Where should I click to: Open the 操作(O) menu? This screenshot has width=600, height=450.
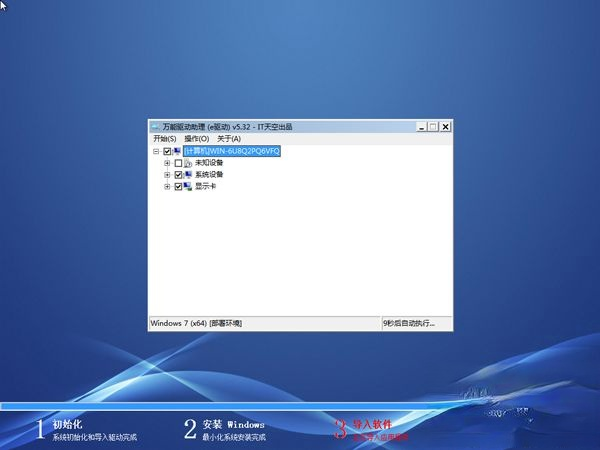click(197, 139)
